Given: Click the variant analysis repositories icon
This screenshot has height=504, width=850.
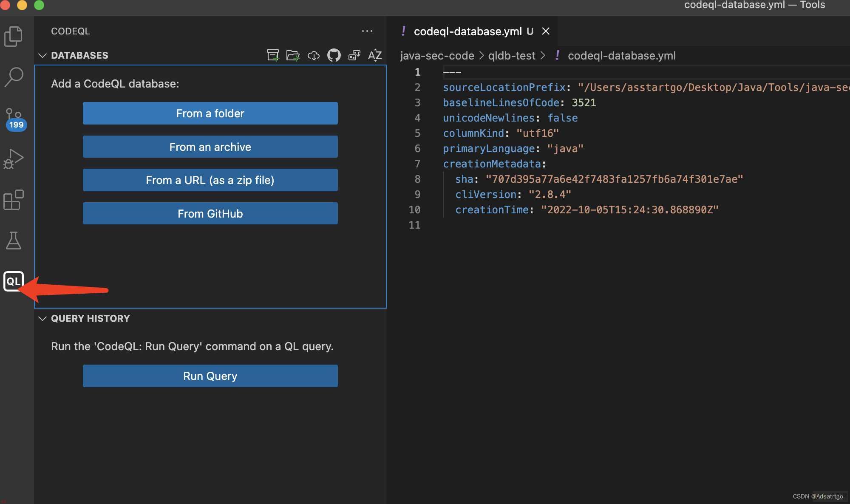Looking at the screenshot, I should [354, 55].
